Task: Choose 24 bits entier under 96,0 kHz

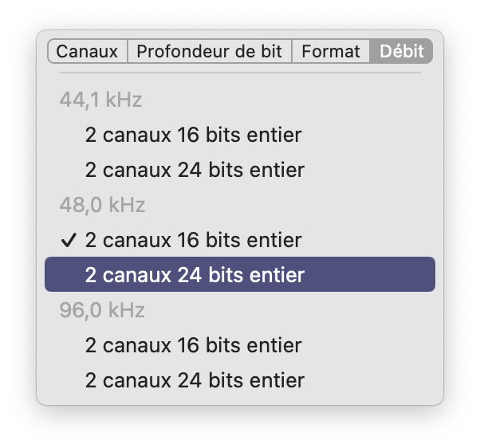Action: point(240,380)
